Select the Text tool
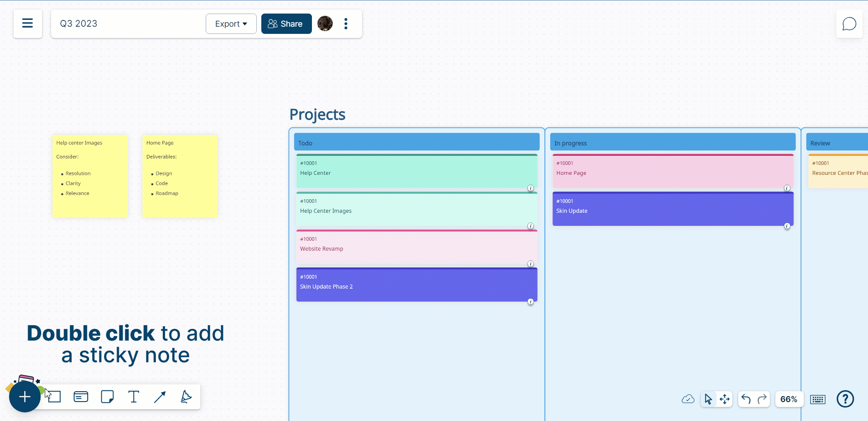The height and width of the screenshot is (421, 868). 133,397
